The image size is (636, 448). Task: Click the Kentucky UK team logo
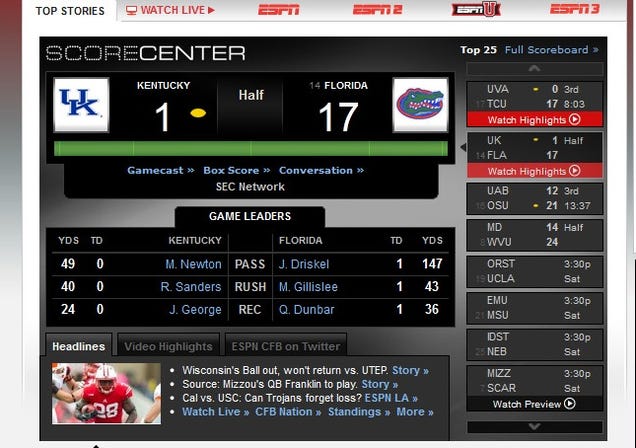click(x=82, y=105)
